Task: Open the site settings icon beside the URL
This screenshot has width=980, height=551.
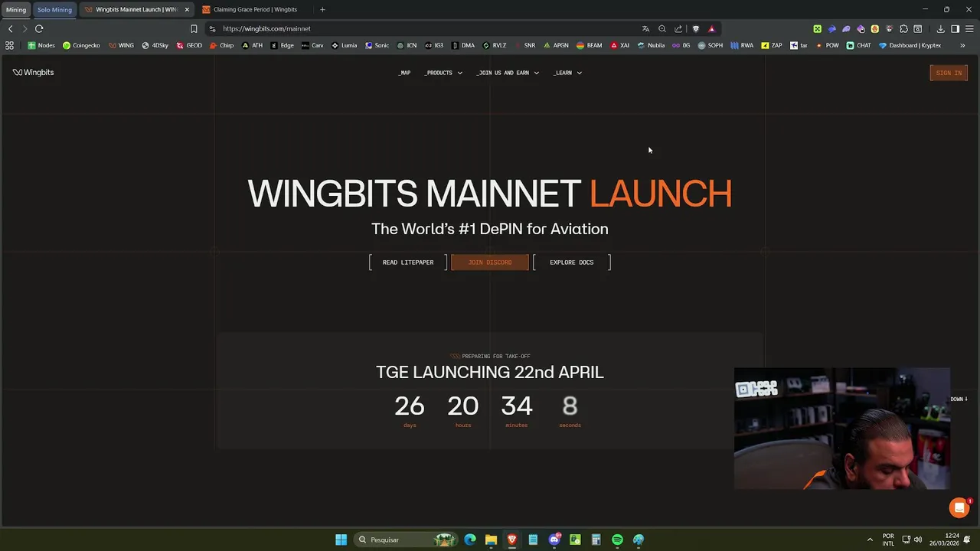Action: 212,28
